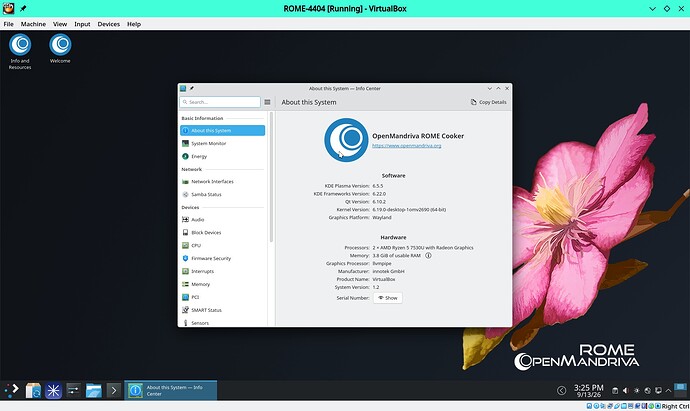The image size is (690, 411).
Task: Open the VirtualBox File menu
Action: [8, 24]
